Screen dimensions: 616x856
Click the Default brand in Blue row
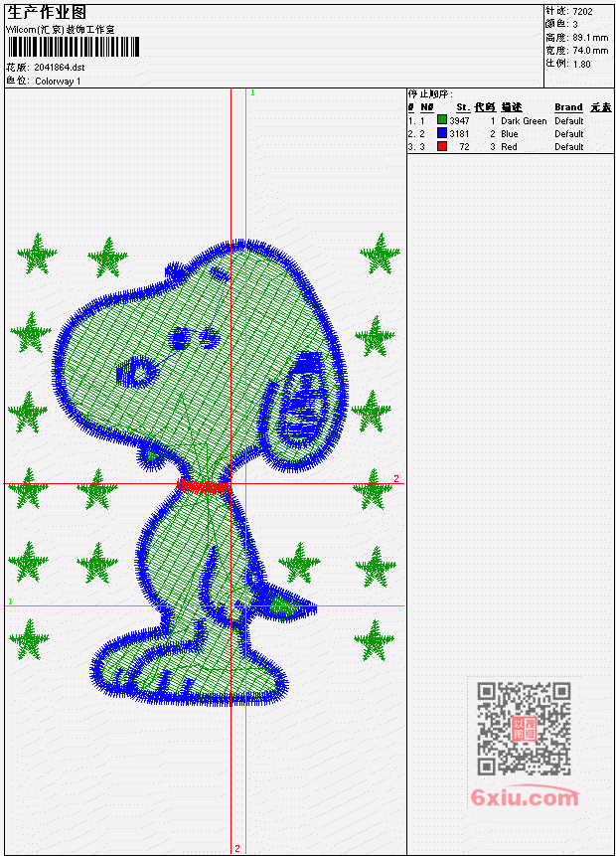(x=568, y=134)
